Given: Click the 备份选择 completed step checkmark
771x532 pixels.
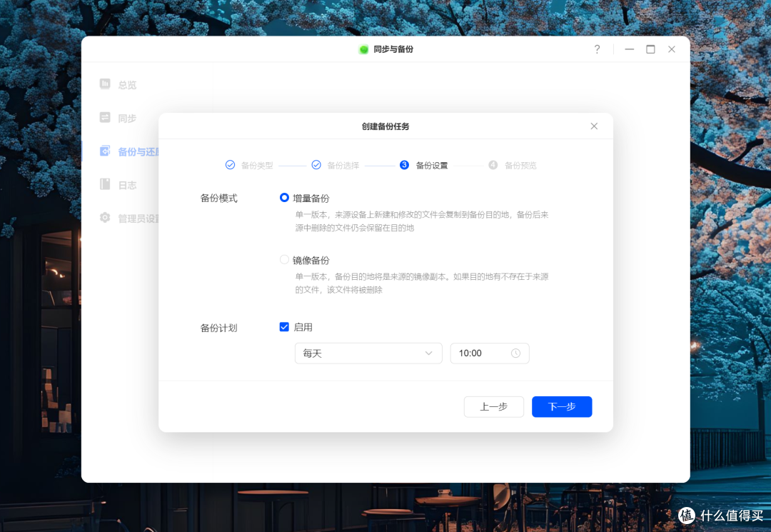Looking at the screenshot, I should point(316,165).
